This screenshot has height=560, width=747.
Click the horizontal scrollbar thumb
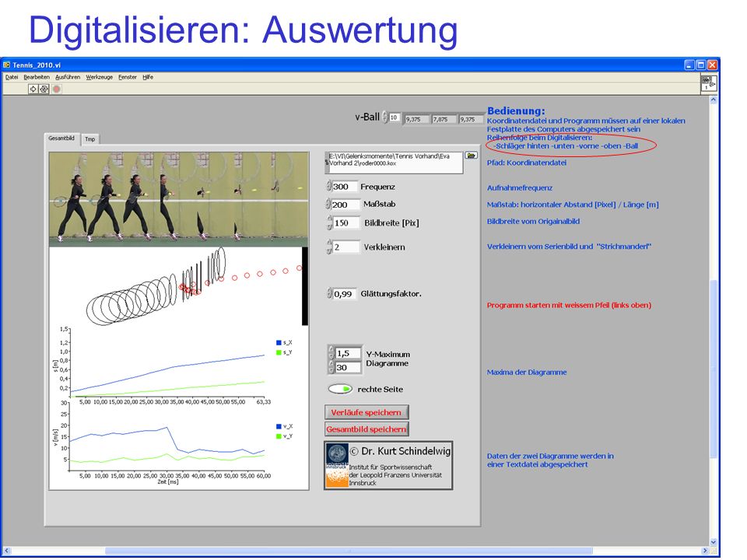pyautogui.click(x=349, y=551)
